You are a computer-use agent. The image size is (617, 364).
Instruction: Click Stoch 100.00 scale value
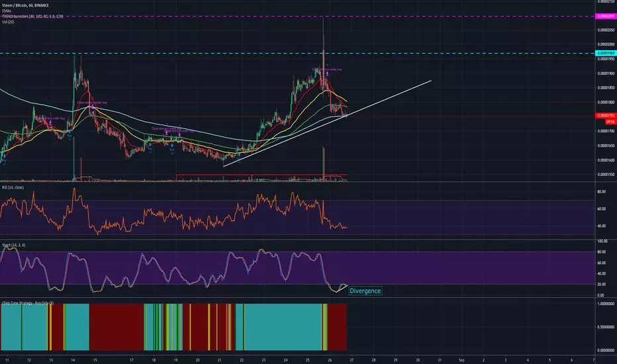tap(602, 241)
